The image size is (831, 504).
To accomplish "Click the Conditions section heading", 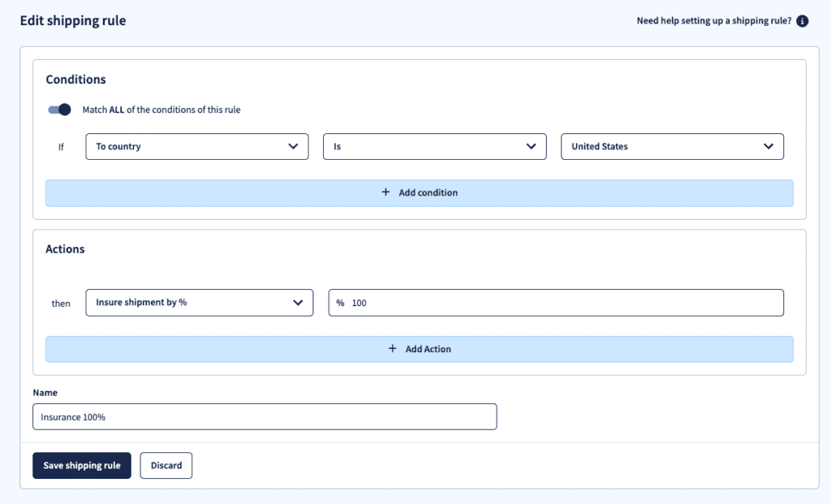I will [x=75, y=80].
